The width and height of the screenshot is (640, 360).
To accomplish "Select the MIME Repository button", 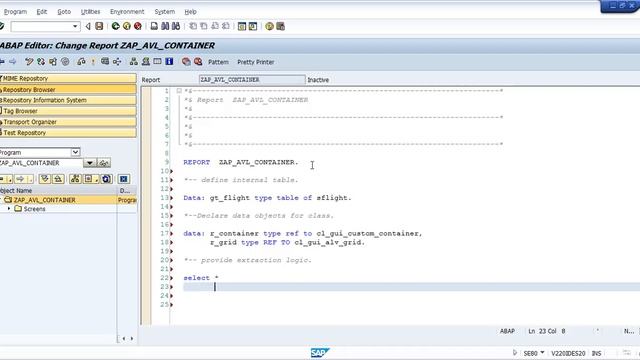I will (x=68, y=78).
